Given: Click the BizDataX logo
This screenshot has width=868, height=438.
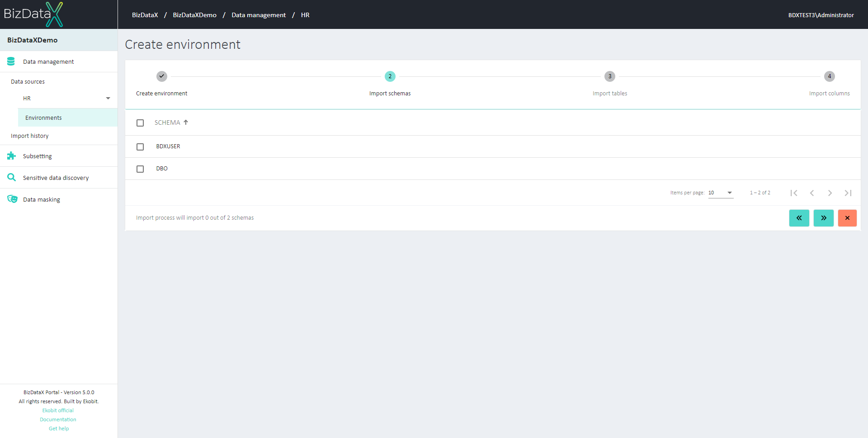Looking at the screenshot, I should tap(33, 14).
